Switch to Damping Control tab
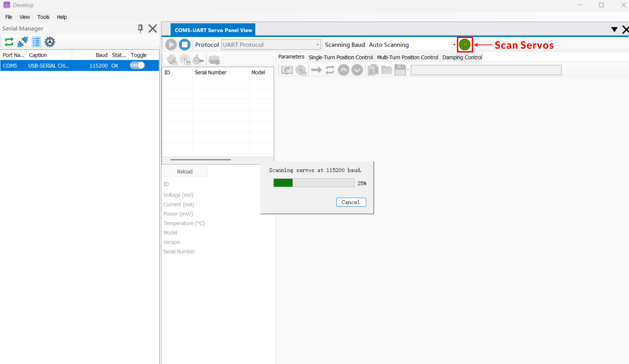 click(462, 57)
